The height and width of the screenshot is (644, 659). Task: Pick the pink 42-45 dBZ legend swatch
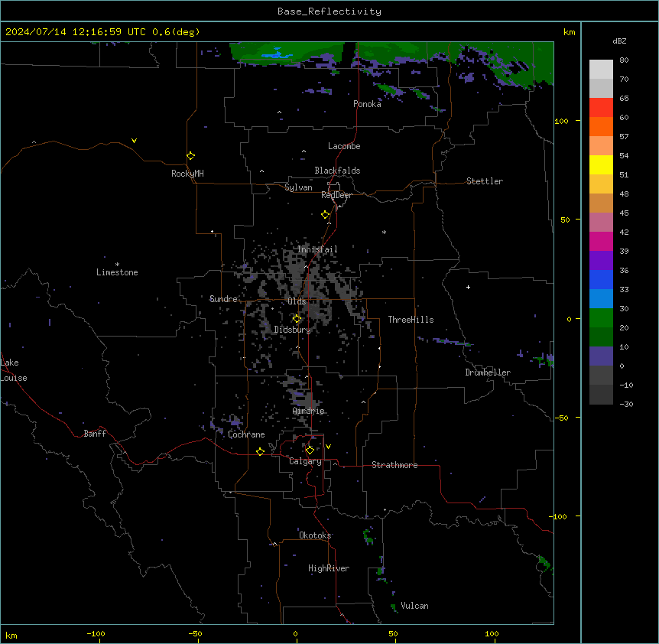(x=601, y=222)
